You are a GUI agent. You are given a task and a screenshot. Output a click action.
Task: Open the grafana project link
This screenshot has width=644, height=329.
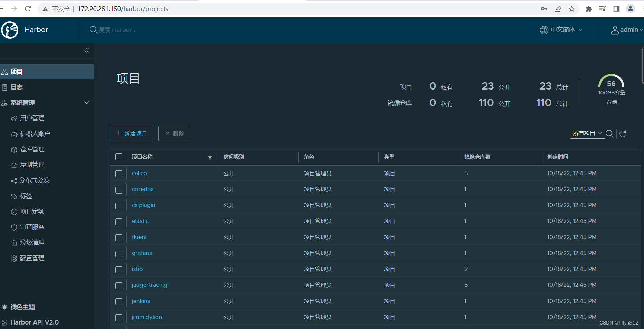point(142,253)
